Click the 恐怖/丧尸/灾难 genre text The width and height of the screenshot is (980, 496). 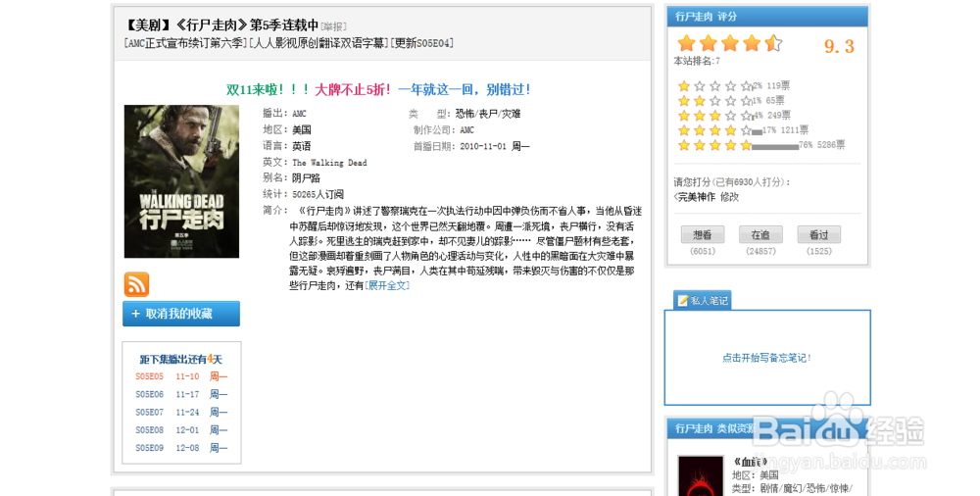[487, 114]
